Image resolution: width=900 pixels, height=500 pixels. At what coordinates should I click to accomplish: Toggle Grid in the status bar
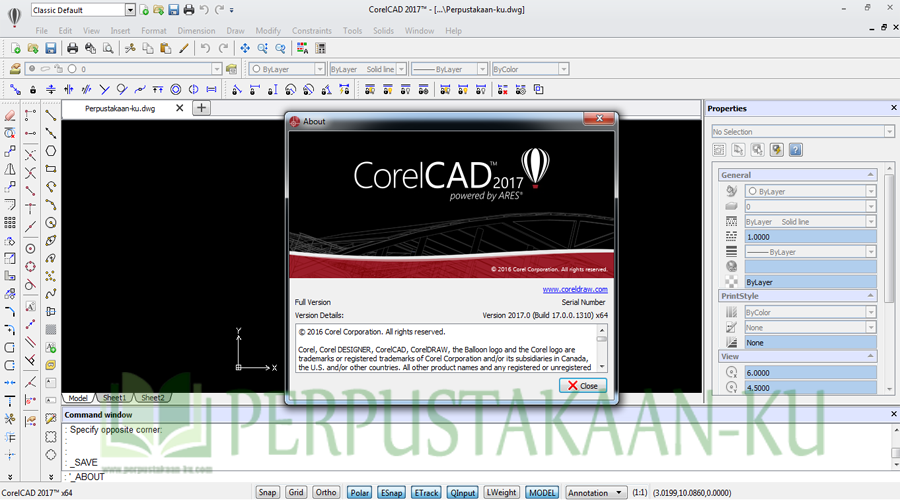296,493
